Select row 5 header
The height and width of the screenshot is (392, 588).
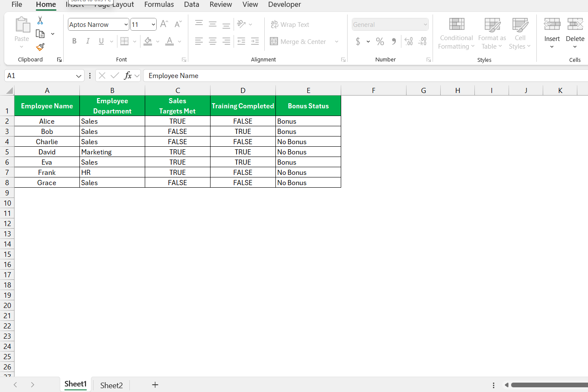[x=7, y=152]
